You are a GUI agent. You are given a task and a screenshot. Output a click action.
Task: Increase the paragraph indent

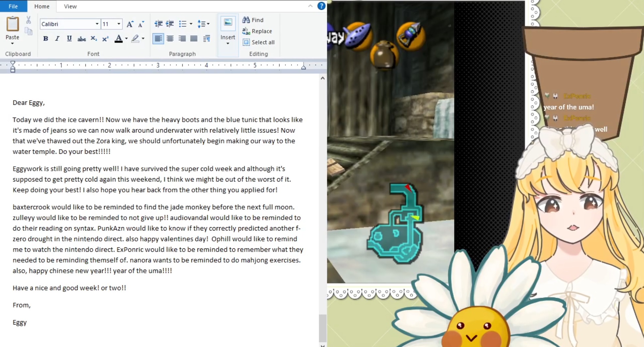coord(170,24)
